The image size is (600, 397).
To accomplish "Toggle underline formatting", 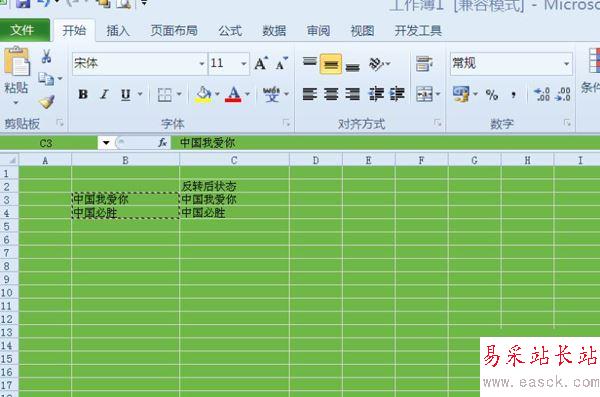I will 126,94.
